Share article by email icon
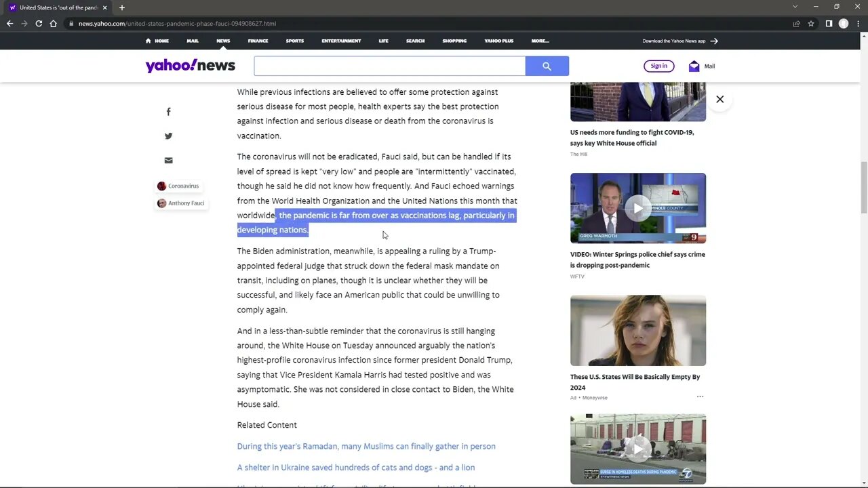The width and height of the screenshot is (868, 488). pyautogui.click(x=168, y=161)
